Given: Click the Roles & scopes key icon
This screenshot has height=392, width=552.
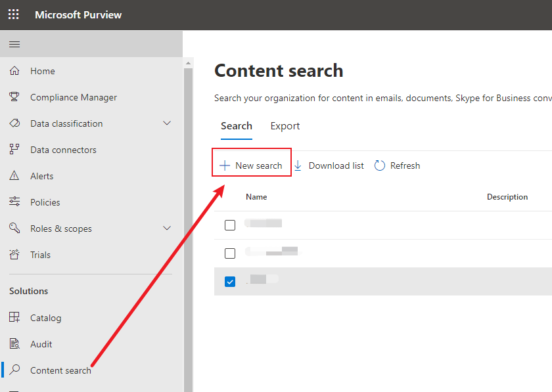Looking at the screenshot, I should click(14, 228).
